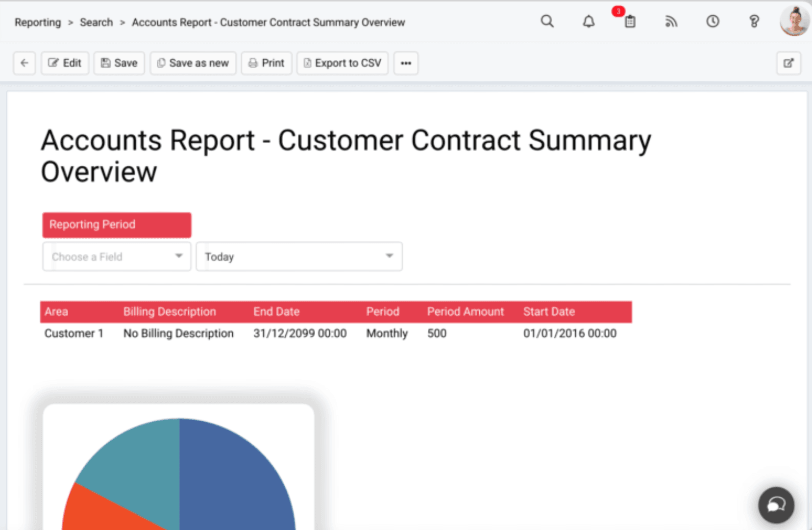812x530 pixels.
Task: Open the clock history icon
Action: point(713,22)
